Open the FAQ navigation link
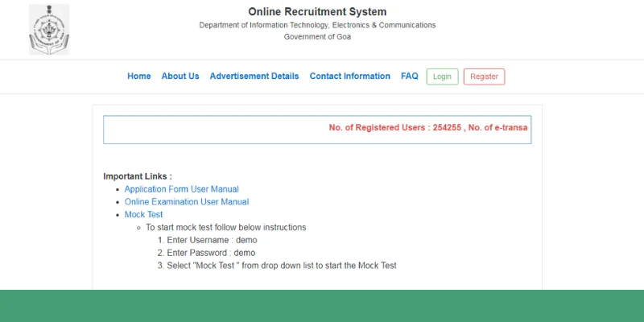 coord(409,76)
